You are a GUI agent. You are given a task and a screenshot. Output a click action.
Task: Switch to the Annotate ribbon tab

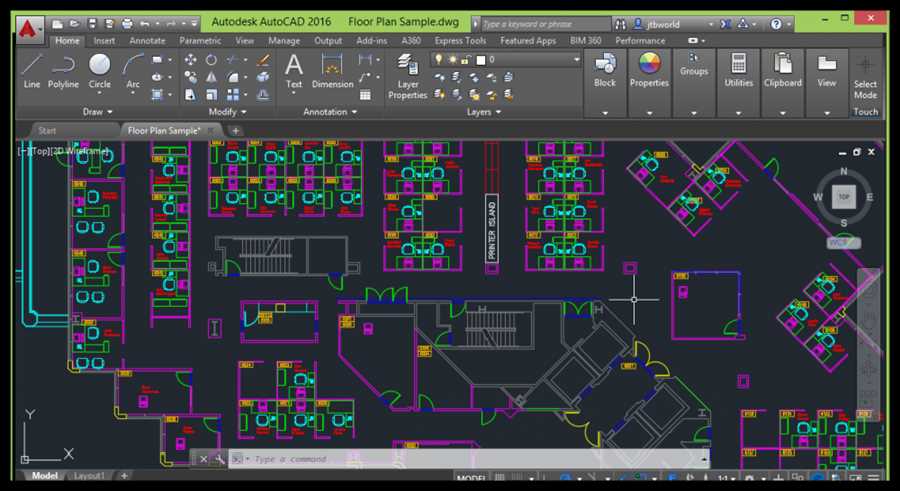click(x=147, y=41)
